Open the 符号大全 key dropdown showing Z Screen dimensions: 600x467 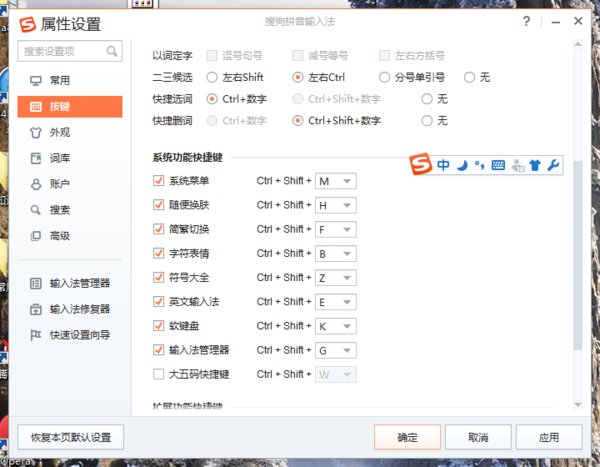(336, 278)
